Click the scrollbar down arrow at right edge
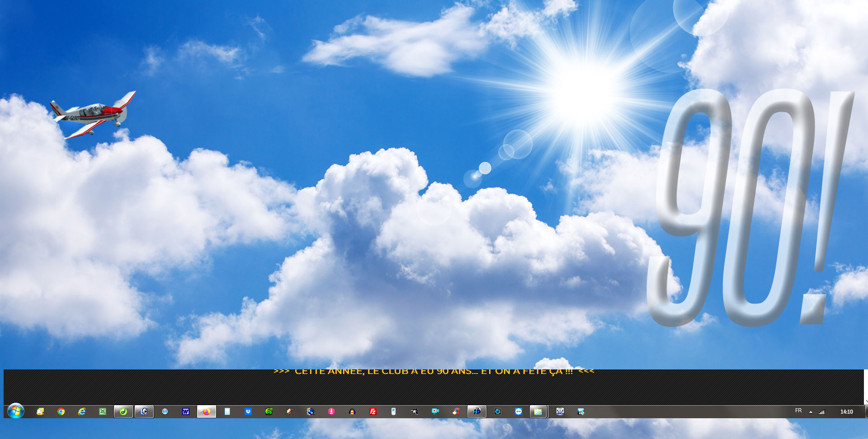The image size is (868, 439). coord(866,401)
